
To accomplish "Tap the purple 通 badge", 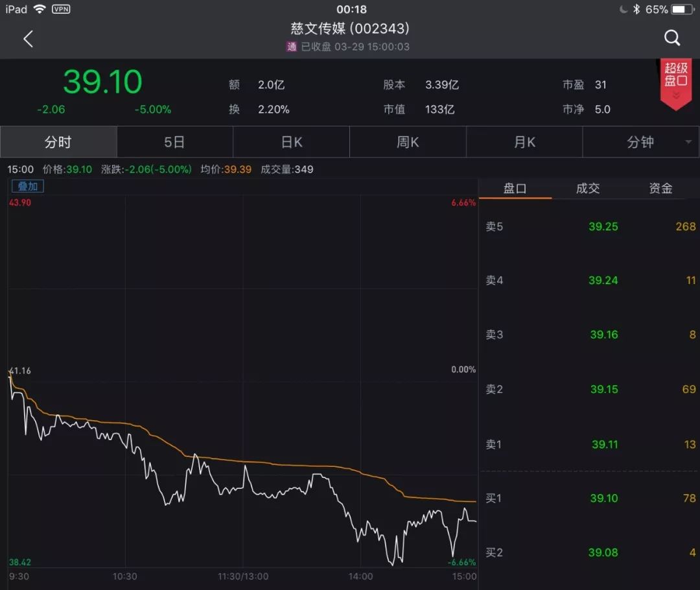I will (292, 47).
